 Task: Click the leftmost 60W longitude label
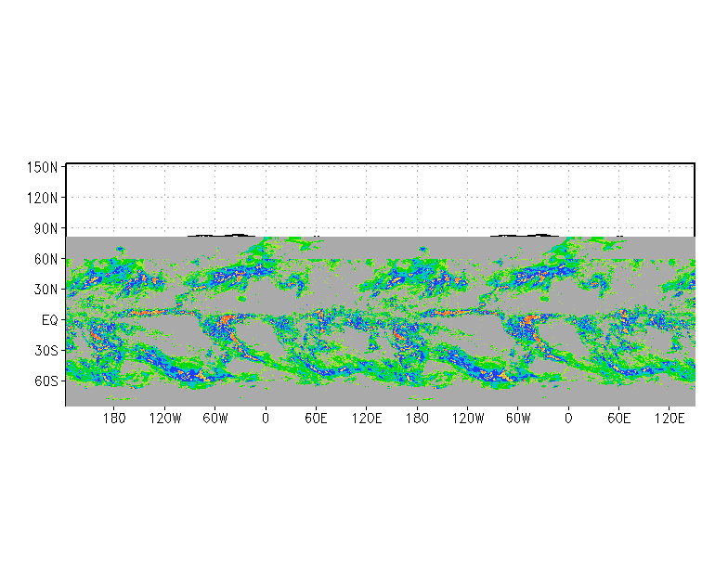[215, 419]
